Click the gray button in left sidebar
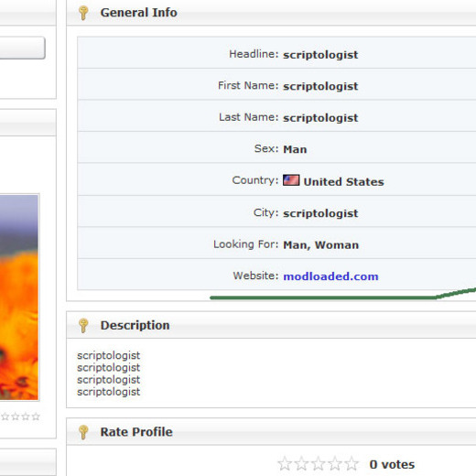The width and height of the screenshot is (476, 476). click(22, 48)
